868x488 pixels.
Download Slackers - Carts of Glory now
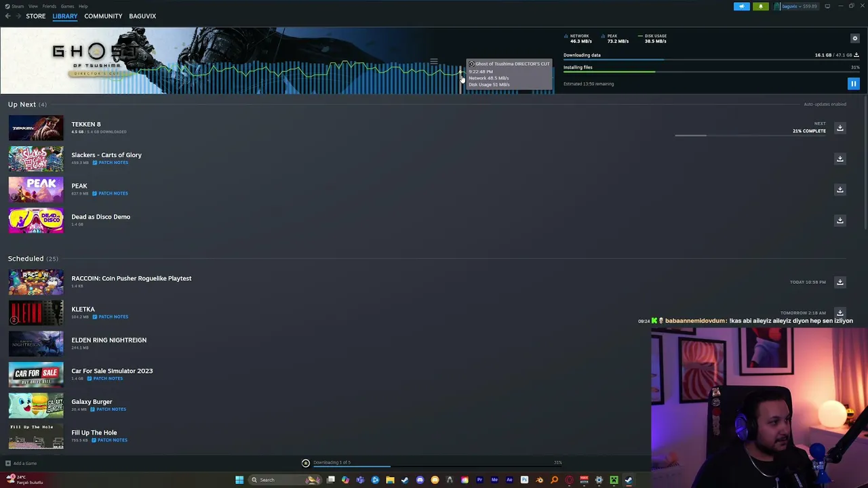pos(840,159)
